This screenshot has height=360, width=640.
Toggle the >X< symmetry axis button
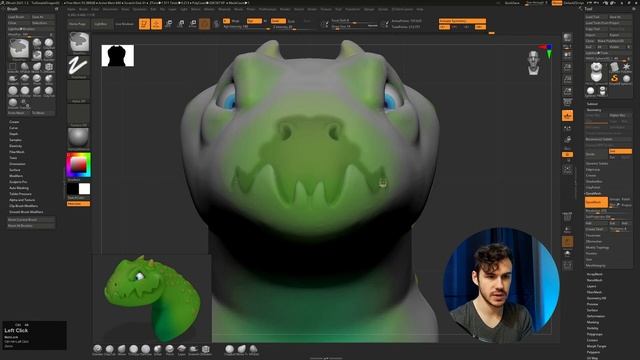(444, 27)
